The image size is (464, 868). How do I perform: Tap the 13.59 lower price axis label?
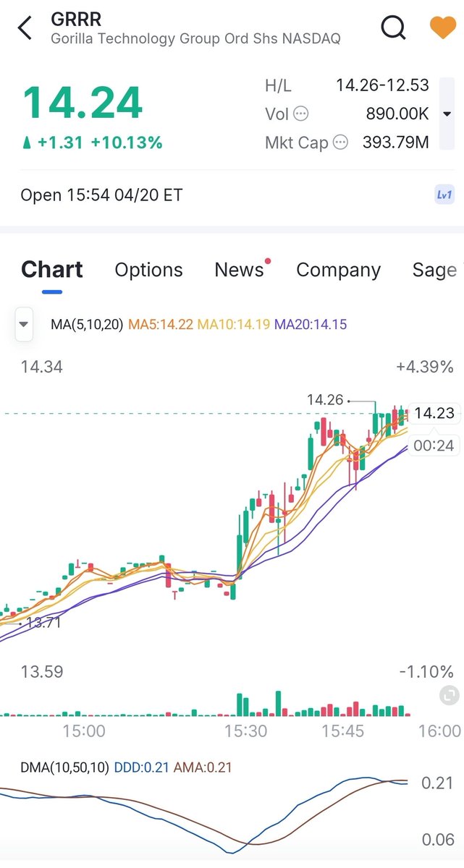tap(42, 672)
